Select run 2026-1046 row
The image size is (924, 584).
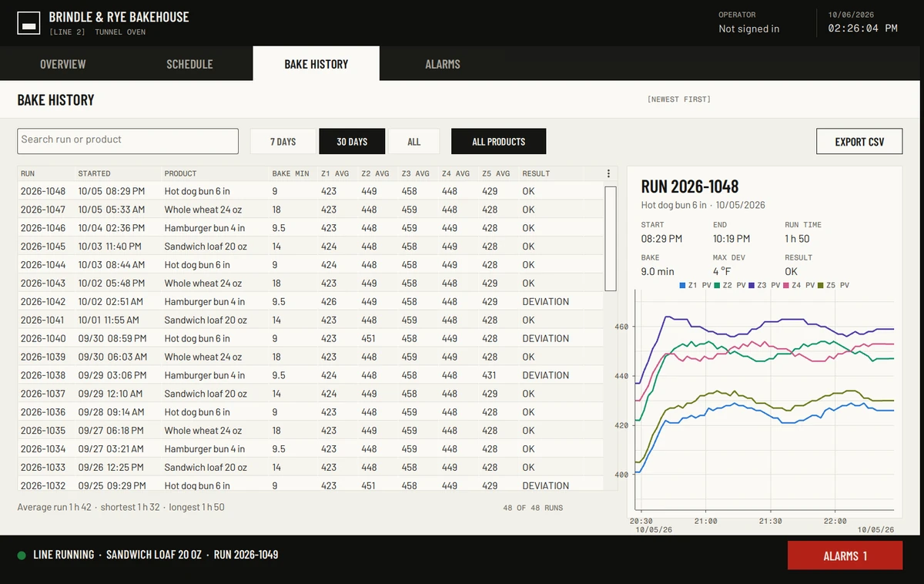[310, 228]
